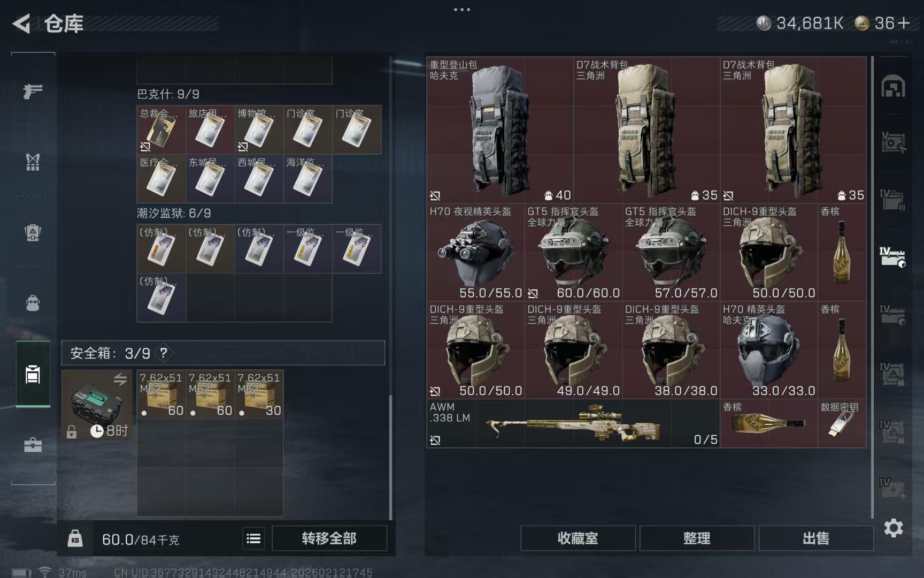Go back using the arrow beside 仓库

(21, 24)
